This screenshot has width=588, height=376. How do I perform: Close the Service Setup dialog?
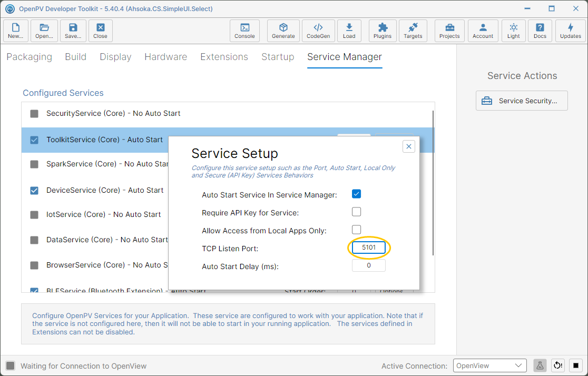(409, 146)
